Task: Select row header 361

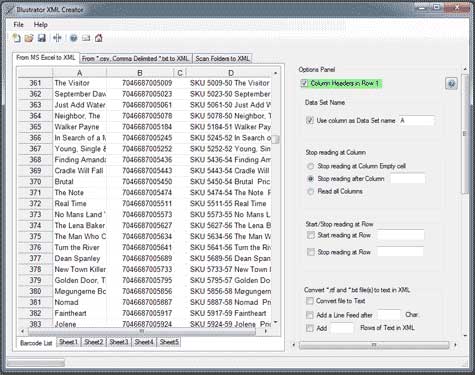Action: tap(35, 83)
